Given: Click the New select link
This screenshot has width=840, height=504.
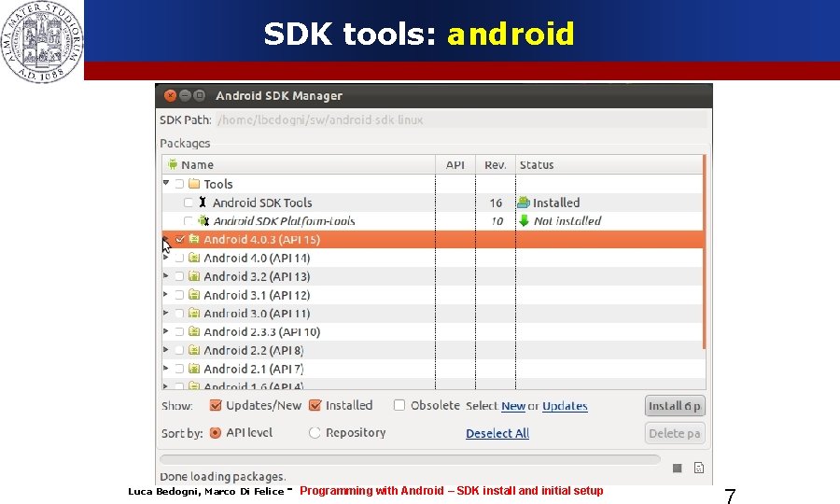Looking at the screenshot, I should 513,406.
